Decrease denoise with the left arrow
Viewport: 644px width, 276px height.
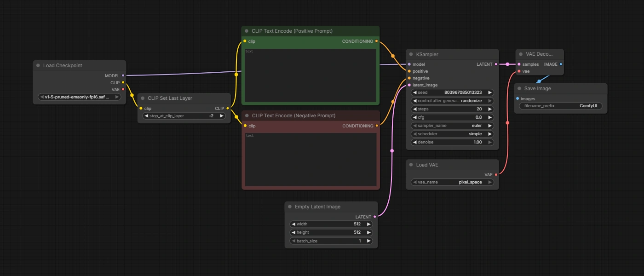(415, 142)
